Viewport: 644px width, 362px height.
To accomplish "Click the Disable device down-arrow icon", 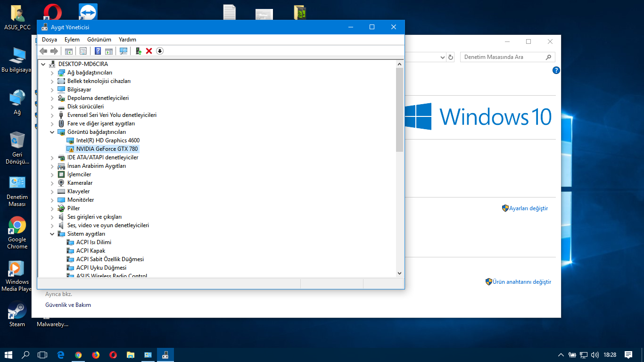I will click(160, 51).
